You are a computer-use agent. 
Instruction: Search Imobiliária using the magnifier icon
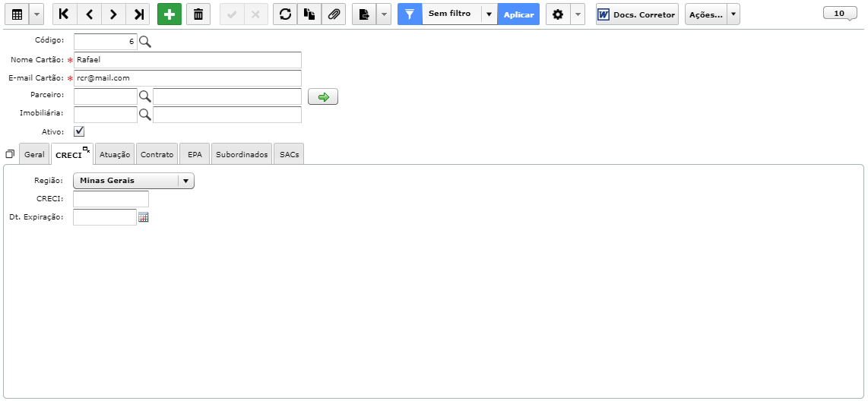(x=145, y=115)
